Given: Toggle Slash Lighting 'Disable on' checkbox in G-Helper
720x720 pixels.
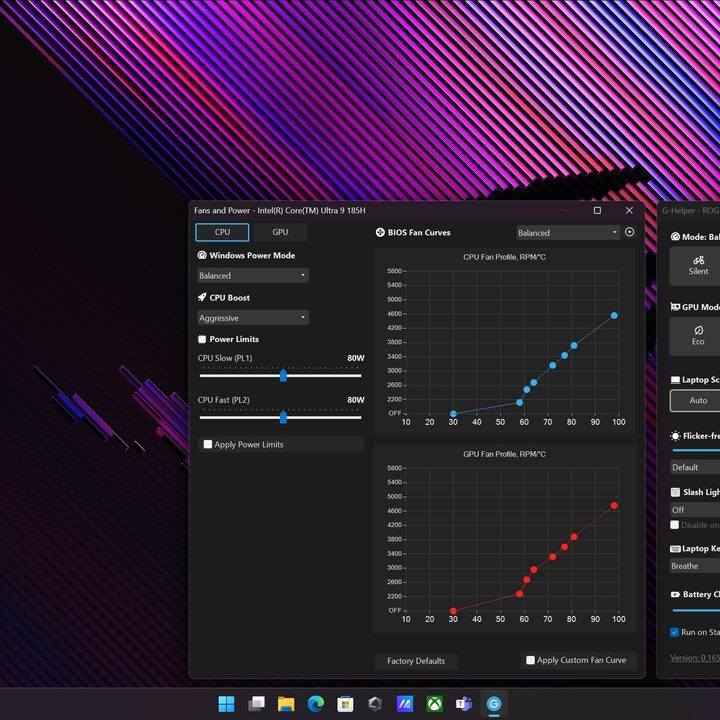Looking at the screenshot, I should (x=675, y=525).
